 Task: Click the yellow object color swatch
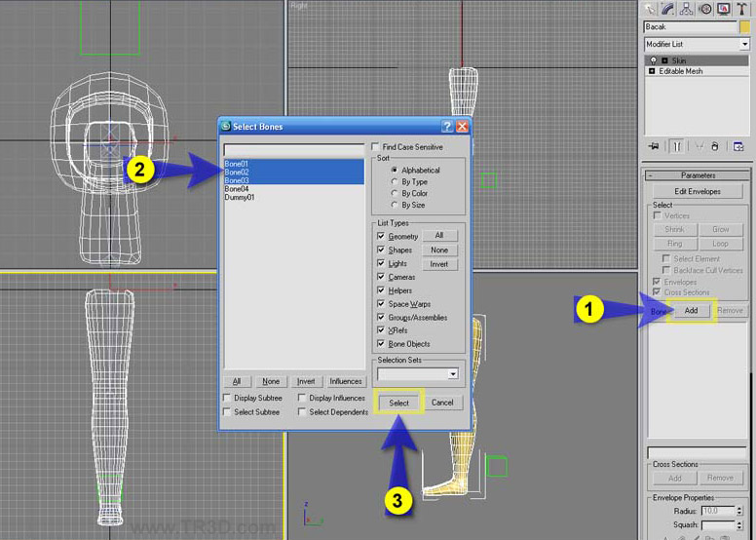(745, 27)
